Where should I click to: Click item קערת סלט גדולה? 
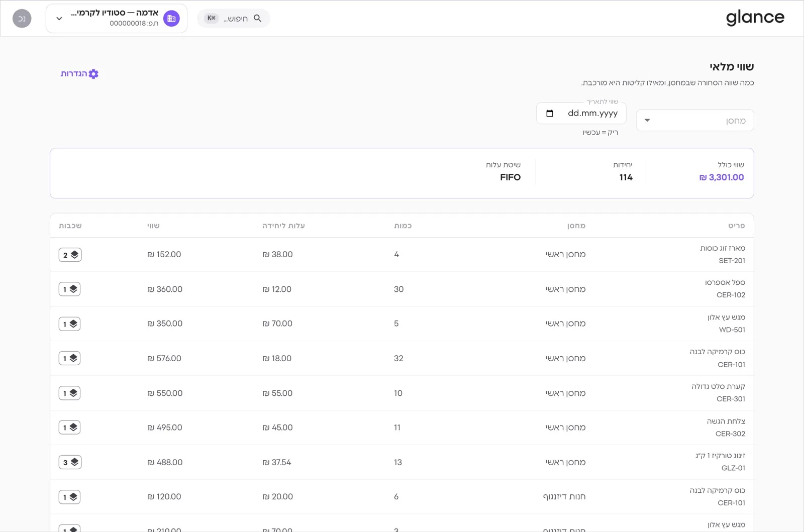[x=719, y=386]
